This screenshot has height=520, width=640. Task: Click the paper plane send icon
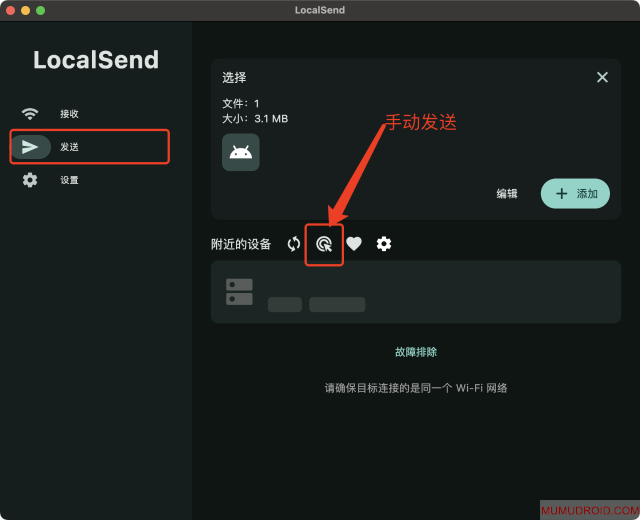(x=30, y=147)
